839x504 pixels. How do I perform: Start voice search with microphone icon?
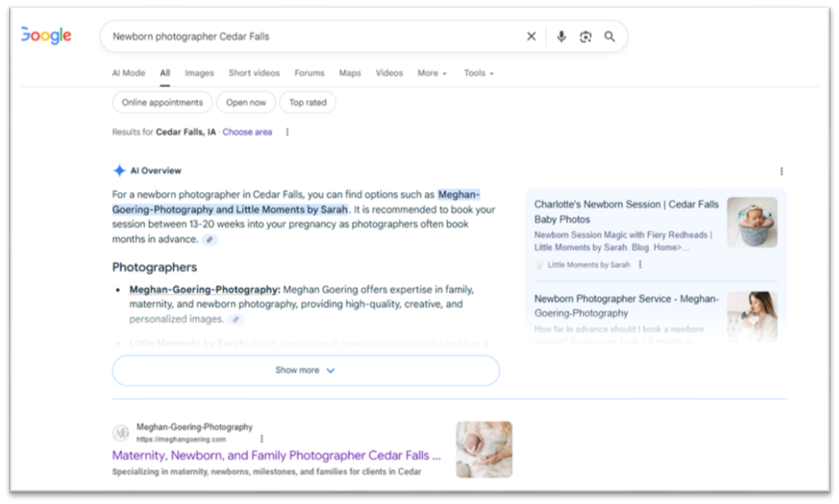(562, 36)
